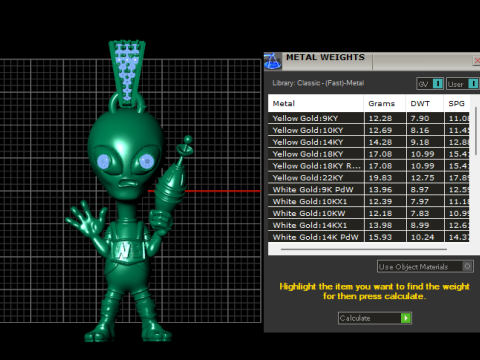Select the Yellow Gold:10KY row
The image size is (480, 360).
coord(369,130)
